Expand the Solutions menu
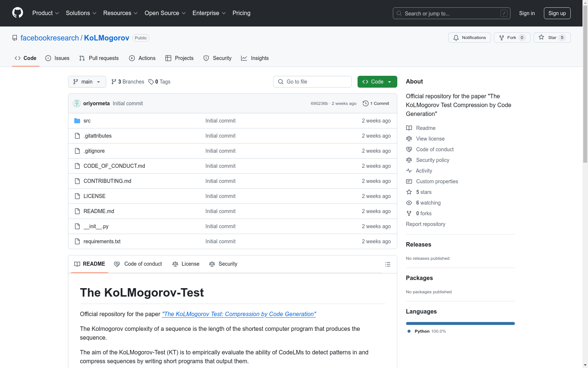The width and height of the screenshot is (588, 368). 81,13
